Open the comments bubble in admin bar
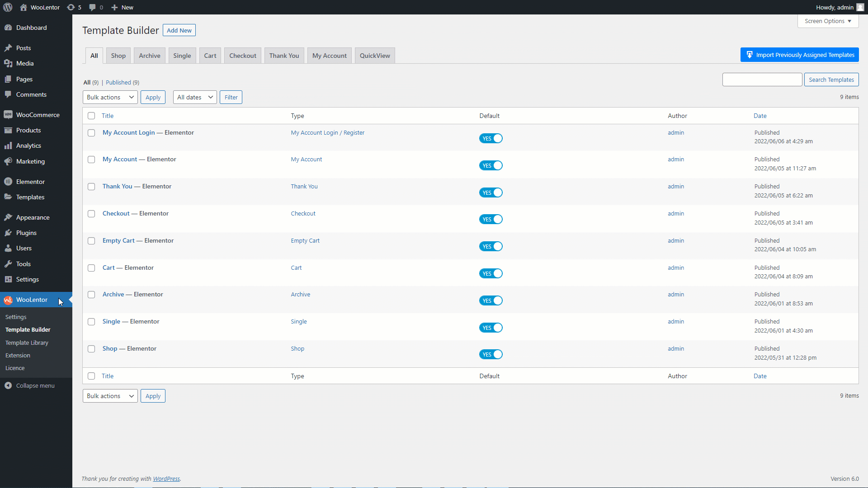This screenshot has height=488, width=868. click(93, 7)
